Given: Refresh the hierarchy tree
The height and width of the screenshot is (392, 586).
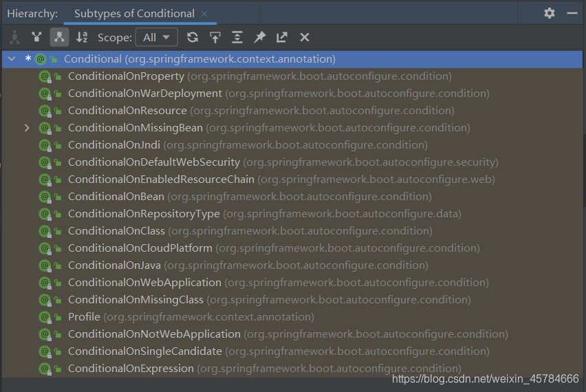Looking at the screenshot, I should pyautogui.click(x=193, y=37).
